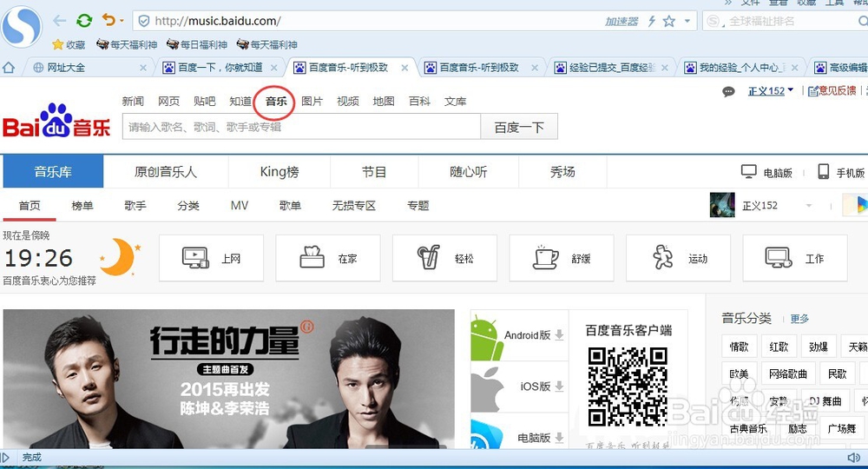868x469 pixels.
Task: Click the star bookmark icon in address bar
Action: pyautogui.click(x=669, y=21)
